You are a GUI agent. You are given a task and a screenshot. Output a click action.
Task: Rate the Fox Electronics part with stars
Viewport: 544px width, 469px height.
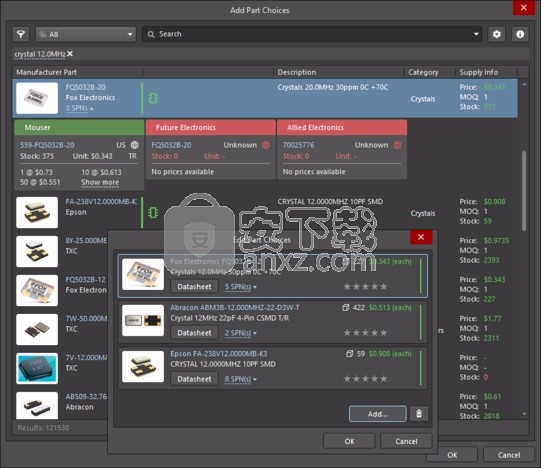point(365,287)
